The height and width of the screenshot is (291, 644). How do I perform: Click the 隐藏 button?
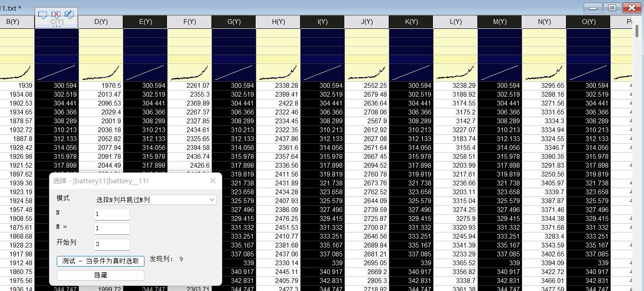[x=101, y=275]
